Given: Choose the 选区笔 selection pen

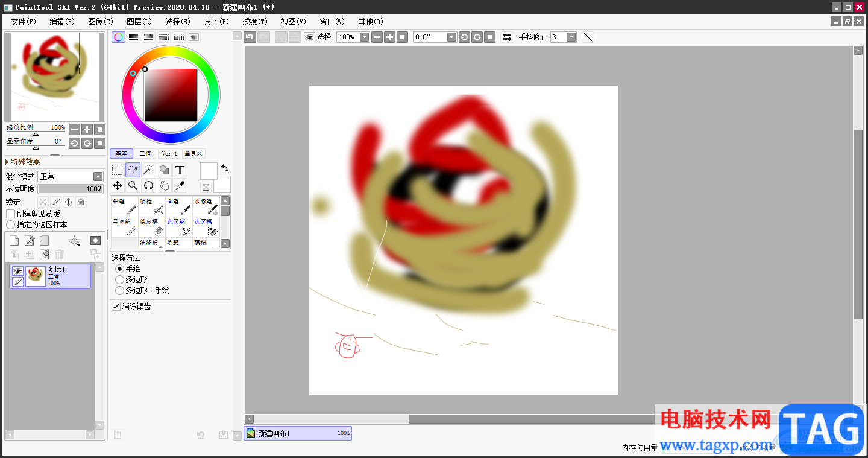Looking at the screenshot, I should [x=179, y=227].
